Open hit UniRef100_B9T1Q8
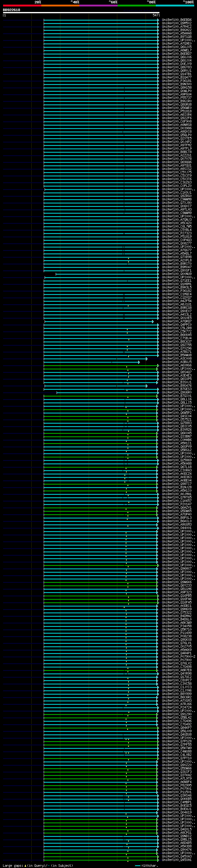Screen dimensions: 197x868 coord(176,37)
